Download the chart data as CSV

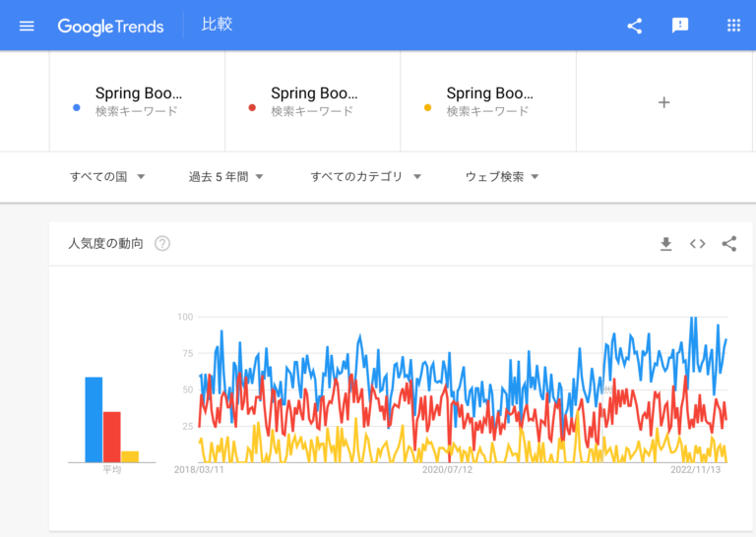tap(665, 244)
